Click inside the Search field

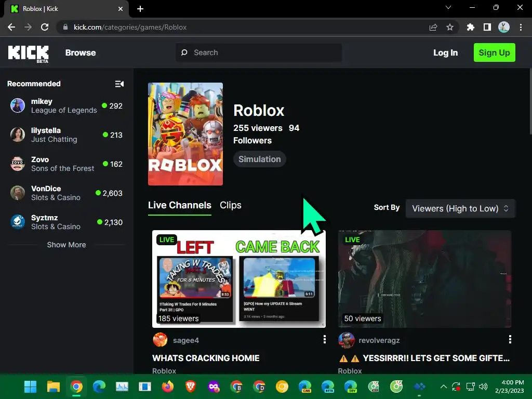pyautogui.click(x=259, y=52)
